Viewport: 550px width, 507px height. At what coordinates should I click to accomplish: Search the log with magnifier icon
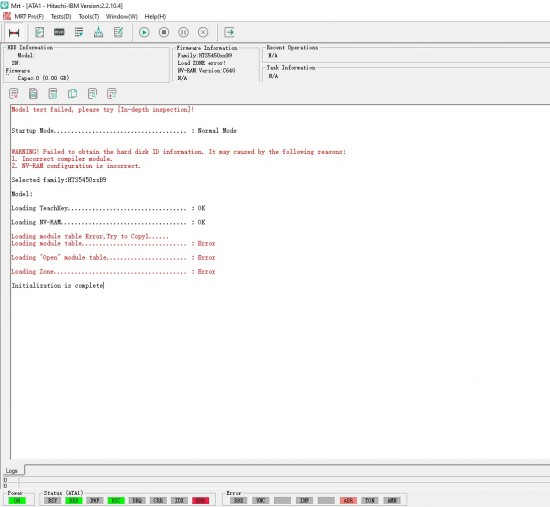[x=92, y=94]
